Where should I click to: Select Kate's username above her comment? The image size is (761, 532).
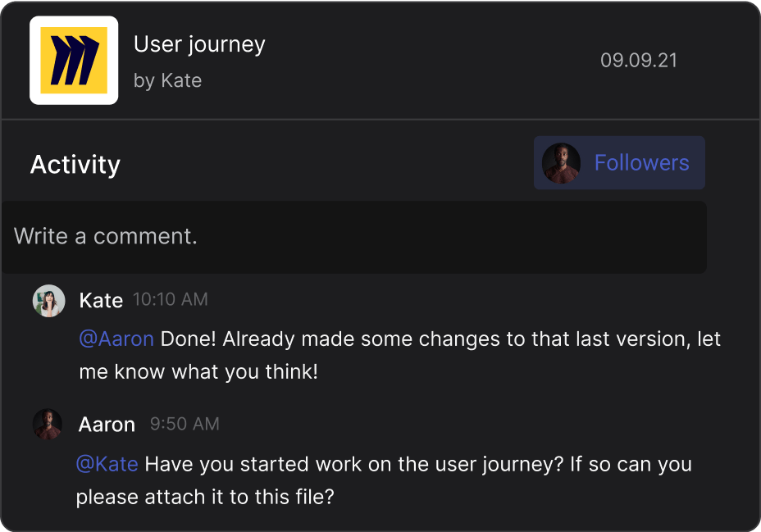click(101, 300)
